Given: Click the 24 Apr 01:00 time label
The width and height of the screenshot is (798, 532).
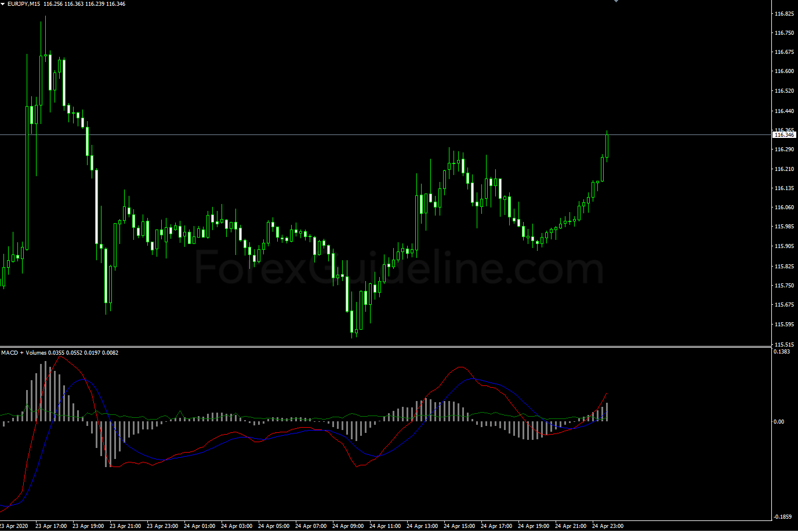Looking at the screenshot, I should tap(199, 526).
